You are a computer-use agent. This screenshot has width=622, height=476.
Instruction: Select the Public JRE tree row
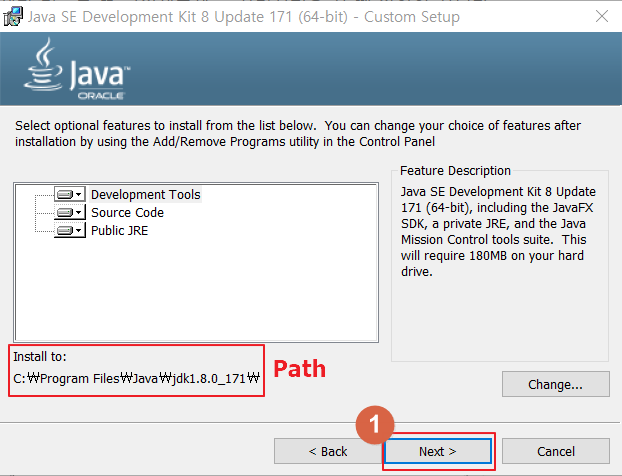click(x=119, y=230)
